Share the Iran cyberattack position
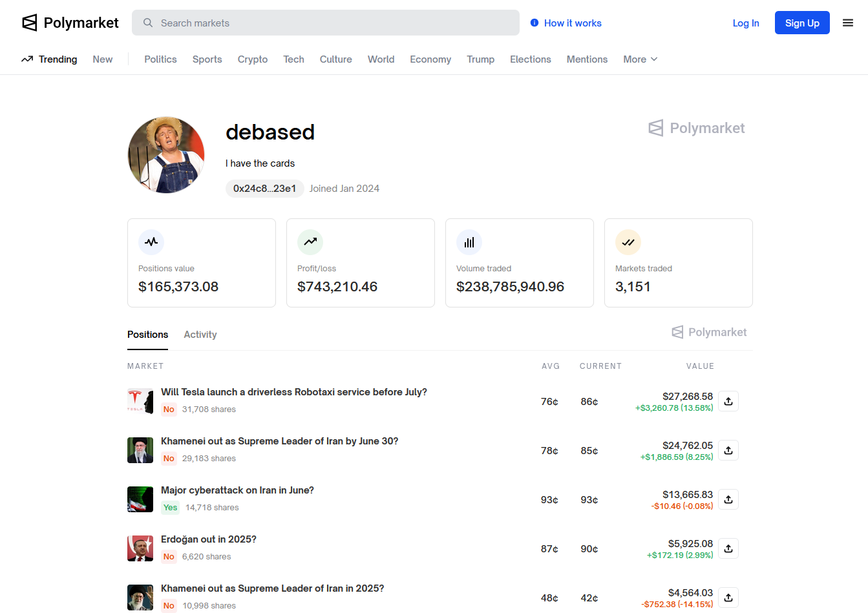 click(x=728, y=499)
